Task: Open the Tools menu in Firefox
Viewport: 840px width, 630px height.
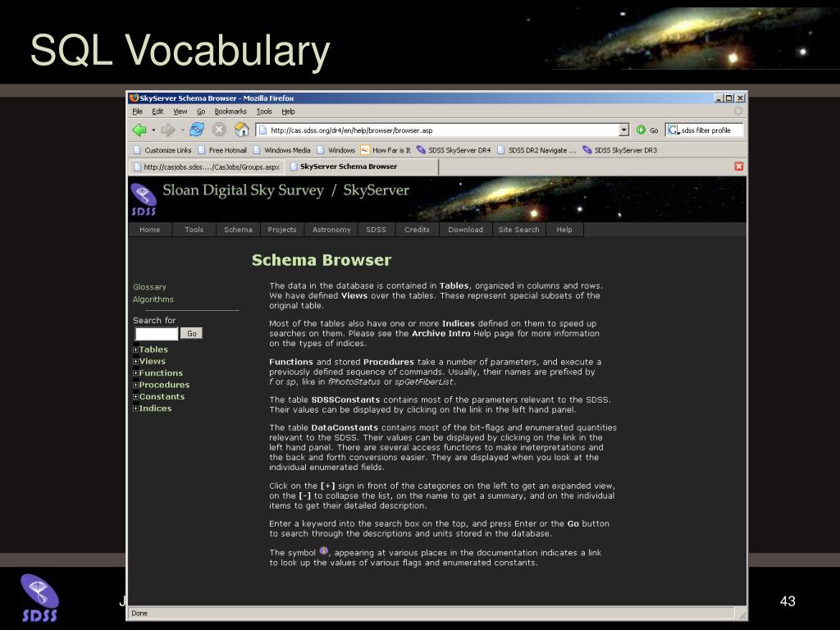Action: (x=264, y=112)
